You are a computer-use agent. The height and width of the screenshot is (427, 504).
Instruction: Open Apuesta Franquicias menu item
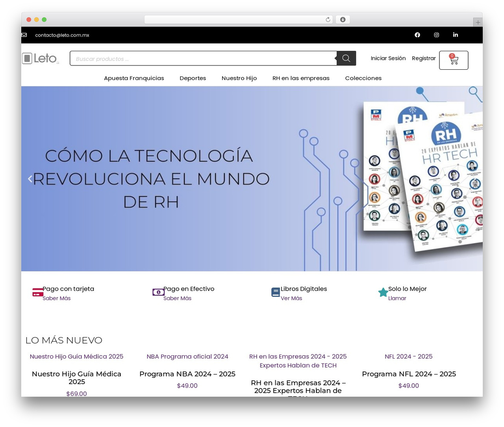pos(134,78)
